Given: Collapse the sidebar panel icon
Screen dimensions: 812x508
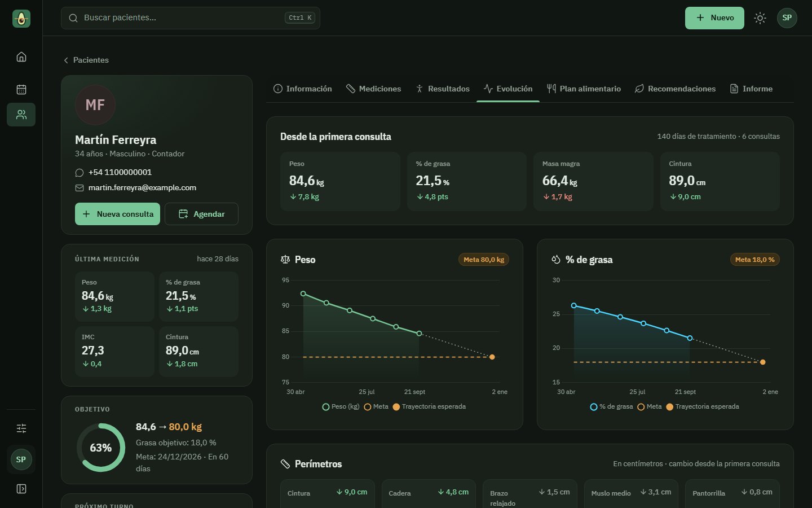Looking at the screenshot, I should point(21,489).
